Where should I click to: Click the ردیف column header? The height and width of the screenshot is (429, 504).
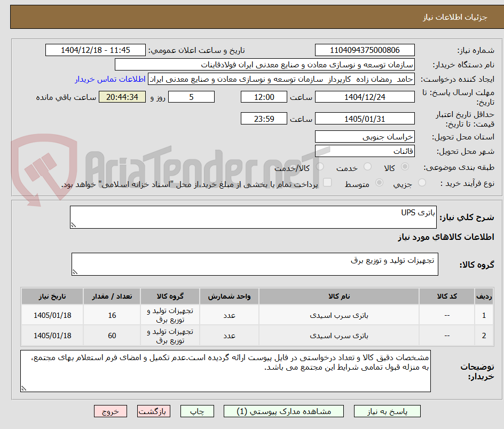tap(484, 296)
